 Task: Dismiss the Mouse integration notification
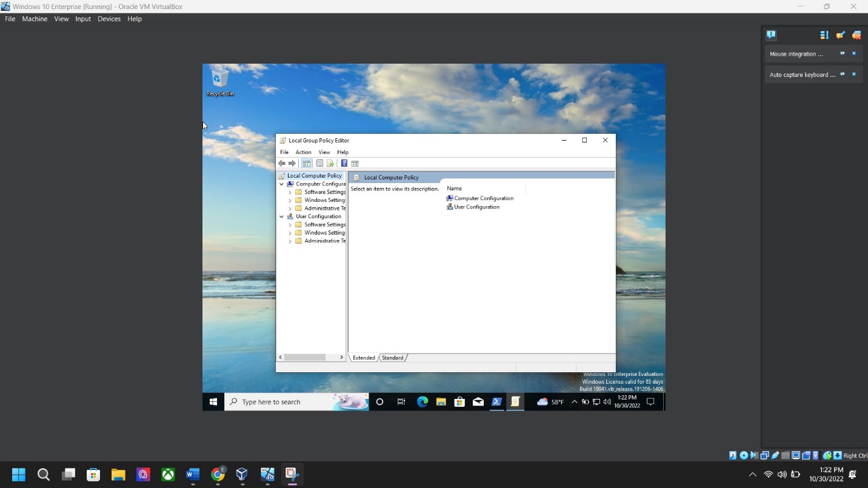854,54
